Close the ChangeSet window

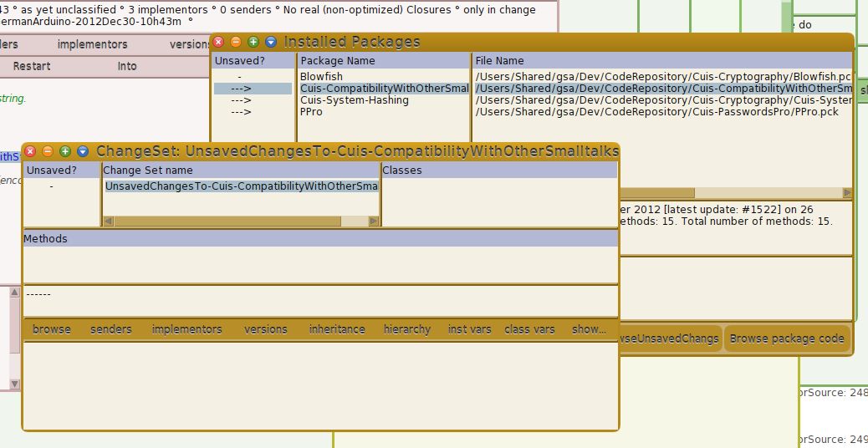click(x=30, y=151)
